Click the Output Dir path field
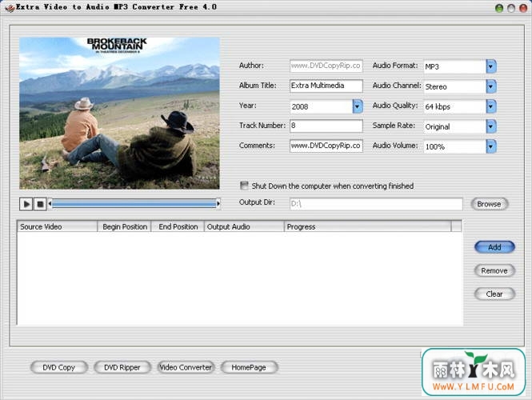The image size is (532, 400). click(376, 204)
